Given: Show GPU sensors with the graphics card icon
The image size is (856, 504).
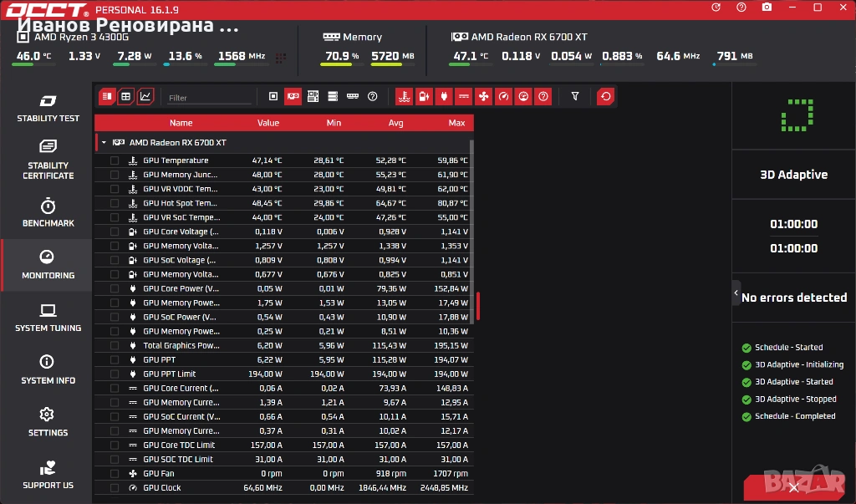Looking at the screenshot, I should click(x=293, y=97).
